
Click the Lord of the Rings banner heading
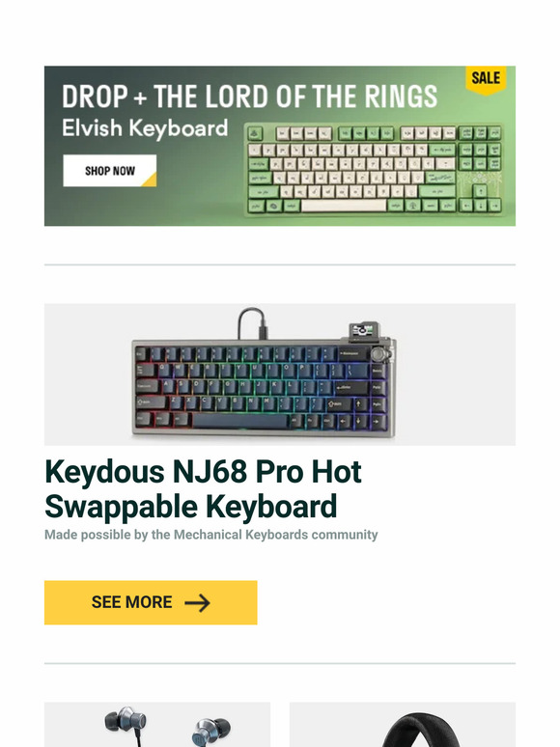coord(250,97)
